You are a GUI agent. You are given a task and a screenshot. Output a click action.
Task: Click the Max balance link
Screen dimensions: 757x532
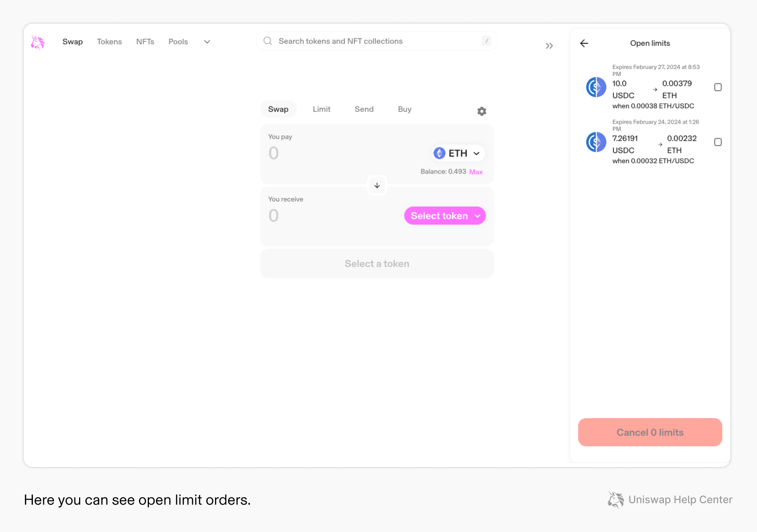(x=476, y=172)
